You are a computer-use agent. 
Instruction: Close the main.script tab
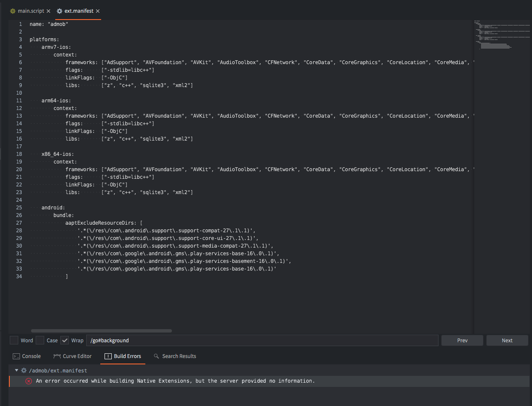pos(48,11)
